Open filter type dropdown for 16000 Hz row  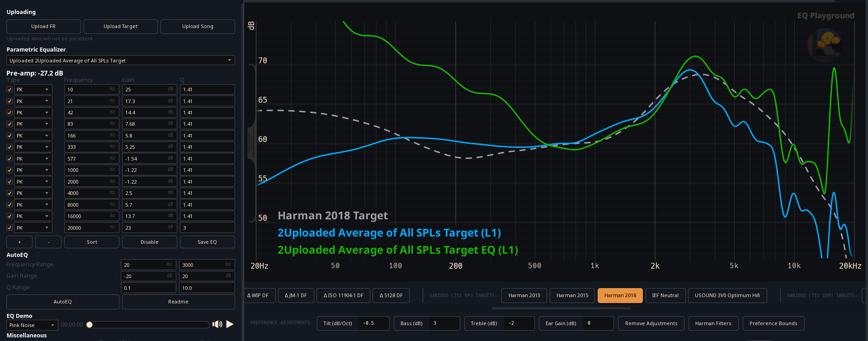point(33,216)
